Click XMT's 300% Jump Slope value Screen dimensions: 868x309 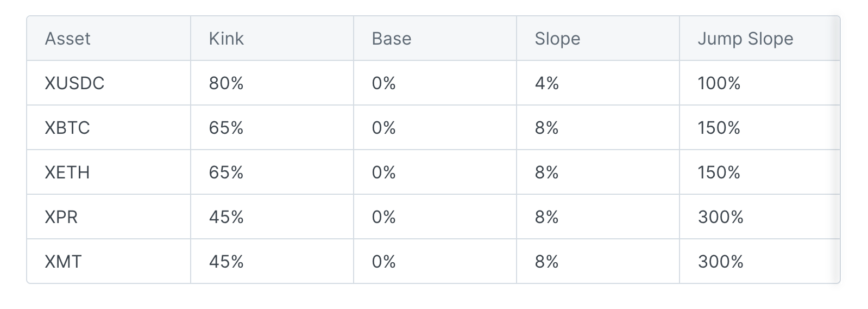click(720, 262)
